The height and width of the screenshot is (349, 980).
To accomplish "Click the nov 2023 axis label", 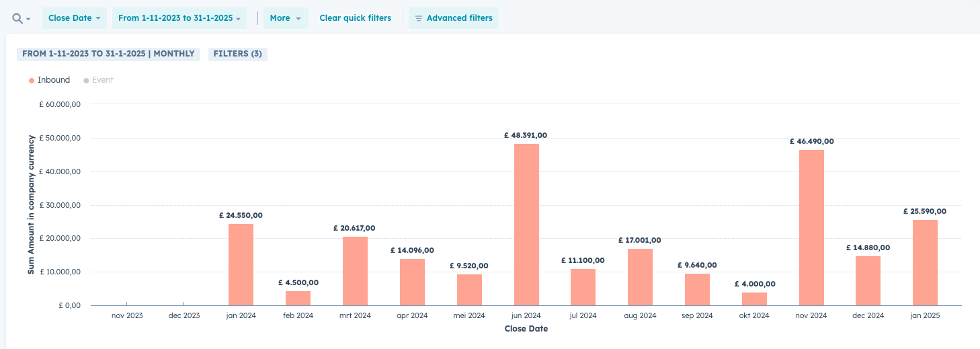I will pyautogui.click(x=126, y=315).
